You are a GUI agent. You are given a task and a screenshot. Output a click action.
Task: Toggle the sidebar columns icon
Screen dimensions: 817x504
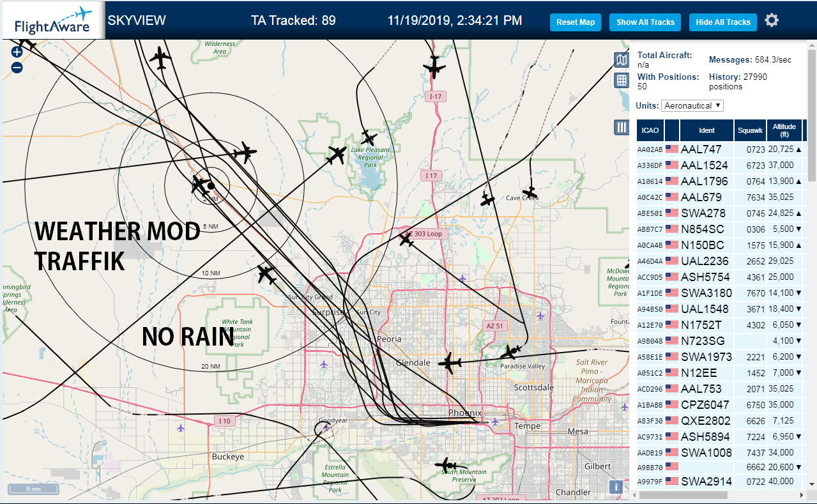(622, 127)
